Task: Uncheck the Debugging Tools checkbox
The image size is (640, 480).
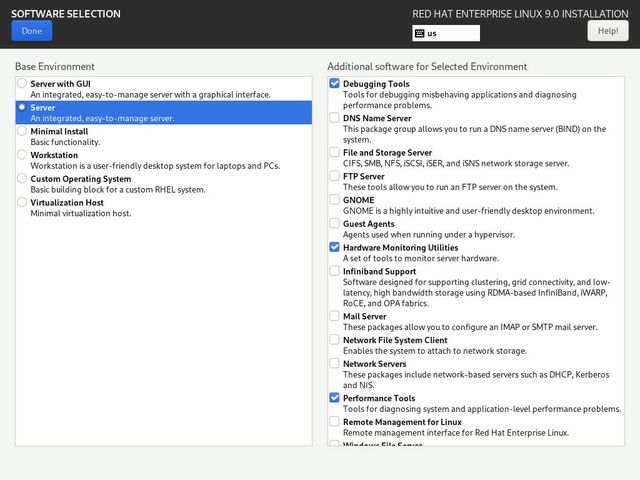Action: coord(334,84)
